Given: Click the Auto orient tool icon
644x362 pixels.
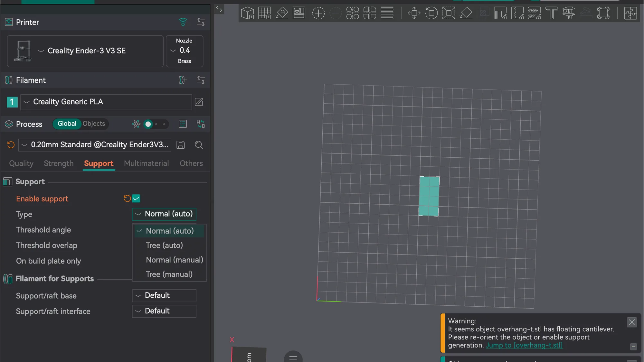Looking at the screenshot, I should (x=282, y=13).
